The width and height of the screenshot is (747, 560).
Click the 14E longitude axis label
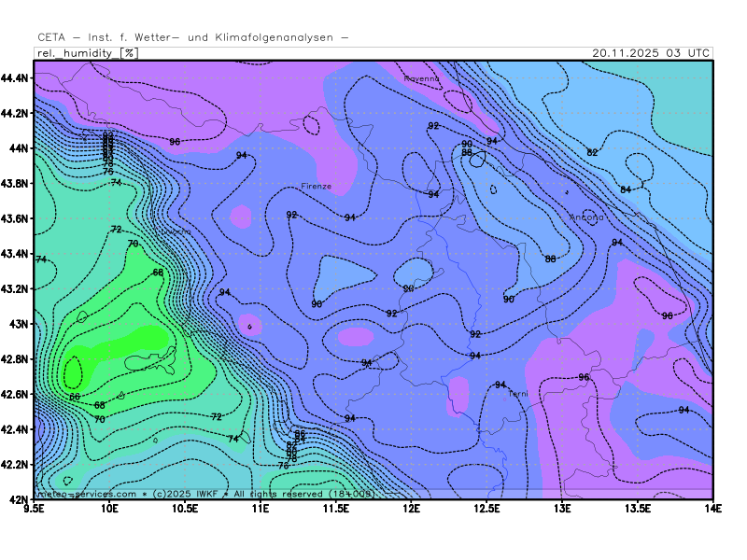click(713, 510)
